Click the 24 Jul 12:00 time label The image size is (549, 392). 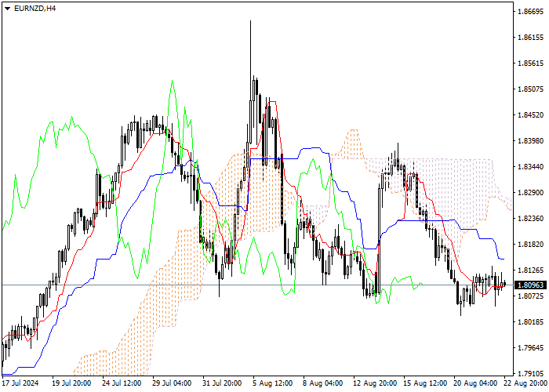pyautogui.click(x=122, y=383)
